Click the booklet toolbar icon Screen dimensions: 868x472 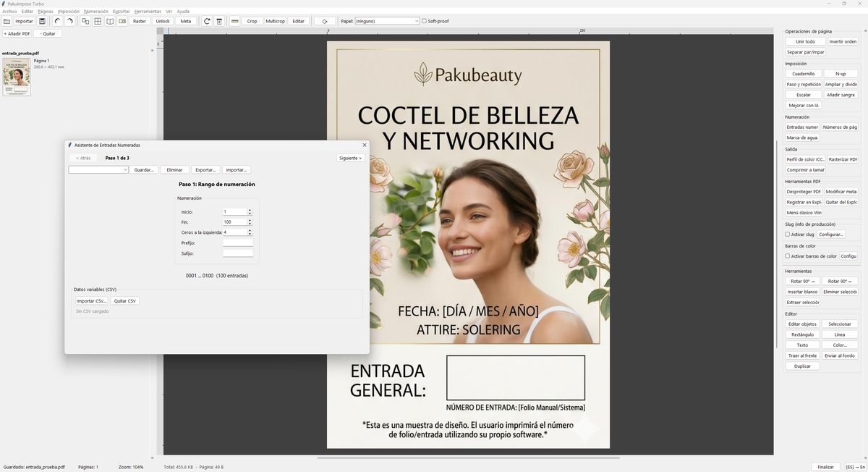(110, 21)
